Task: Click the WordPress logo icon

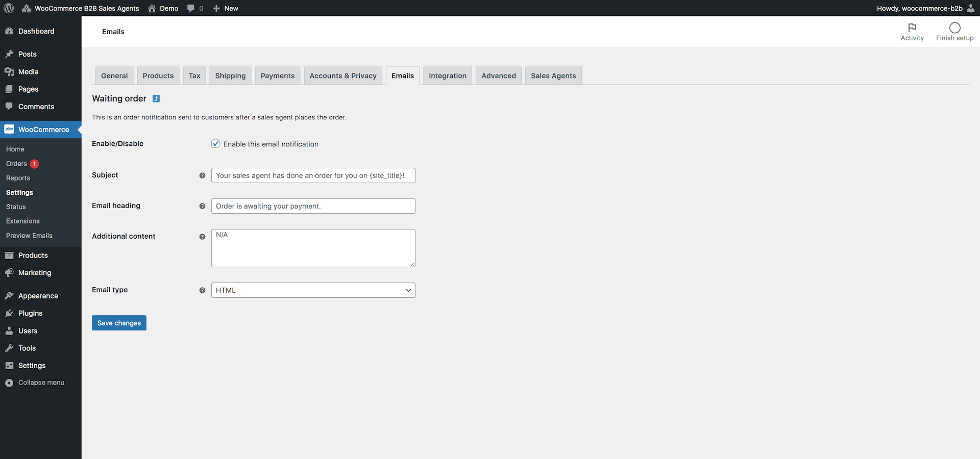Action: 9,8
